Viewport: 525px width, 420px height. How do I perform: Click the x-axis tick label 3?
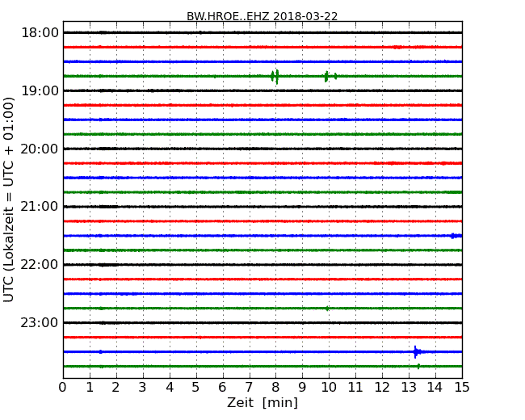pyautogui.click(x=143, y=388)
